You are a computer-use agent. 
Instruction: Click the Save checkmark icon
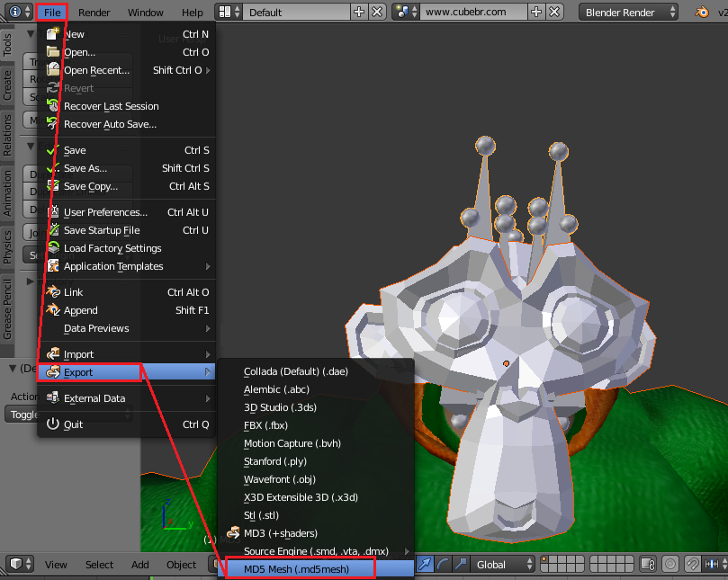(53, 150)
